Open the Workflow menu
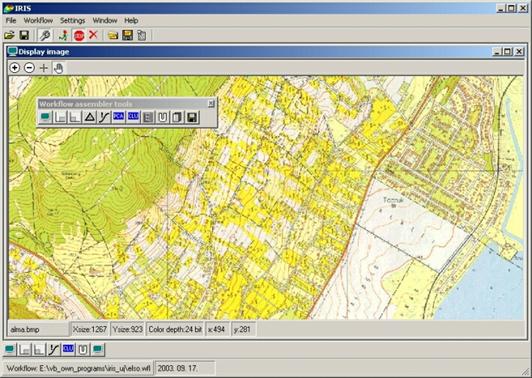532x378 pixels. click(x=38, y=21)
